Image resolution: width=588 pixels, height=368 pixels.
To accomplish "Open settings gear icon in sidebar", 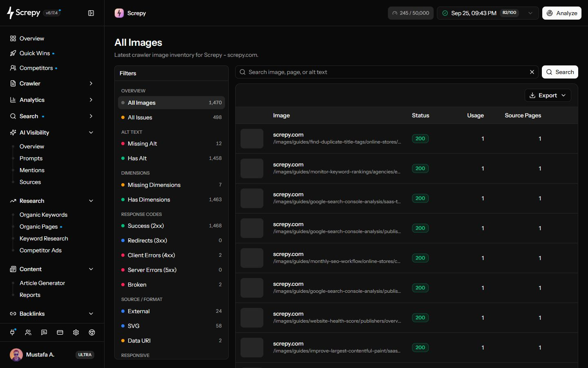I will click(76, 332).
